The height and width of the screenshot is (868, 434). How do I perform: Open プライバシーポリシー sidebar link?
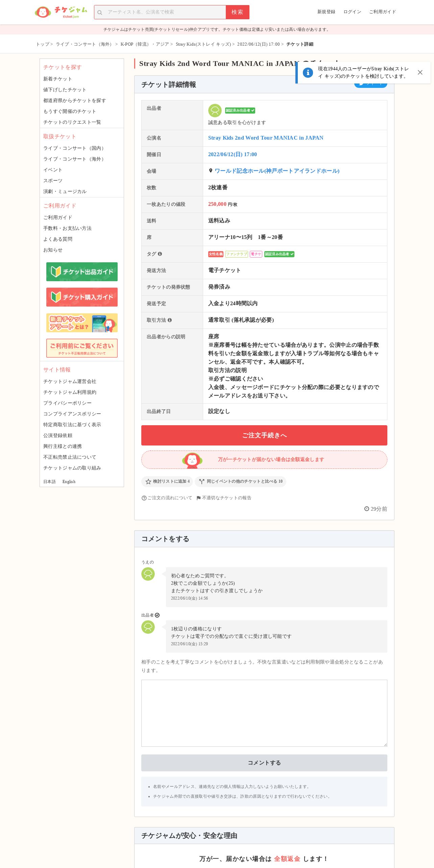coord(67,403)
